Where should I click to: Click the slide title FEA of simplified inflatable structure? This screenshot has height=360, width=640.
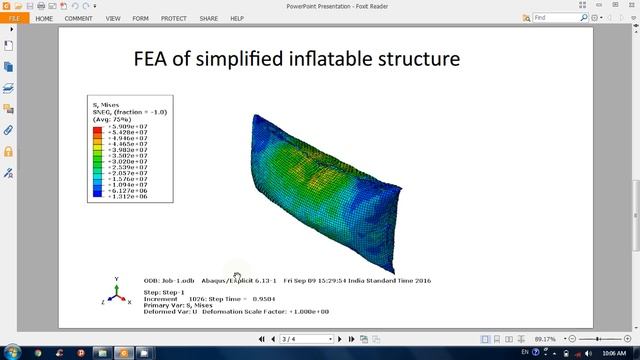tap(297, 59)
